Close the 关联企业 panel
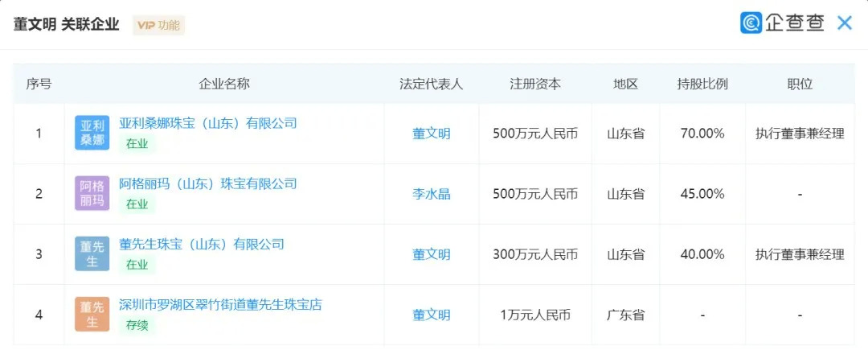Image resolution: width=868 pixels, height=350 pixels. coord(845,23)
